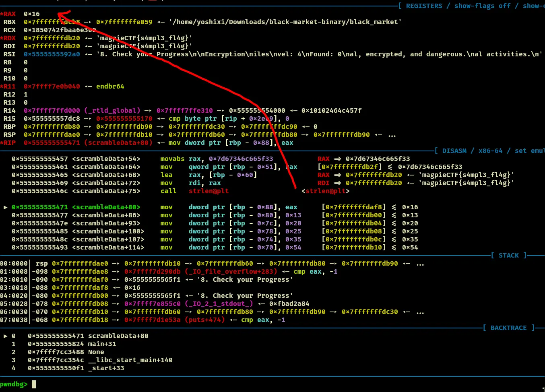Viewport: 545px width, 392px height.
Task: Click the current-instruction arrow in the disassembly
Action: coord(6,207)
